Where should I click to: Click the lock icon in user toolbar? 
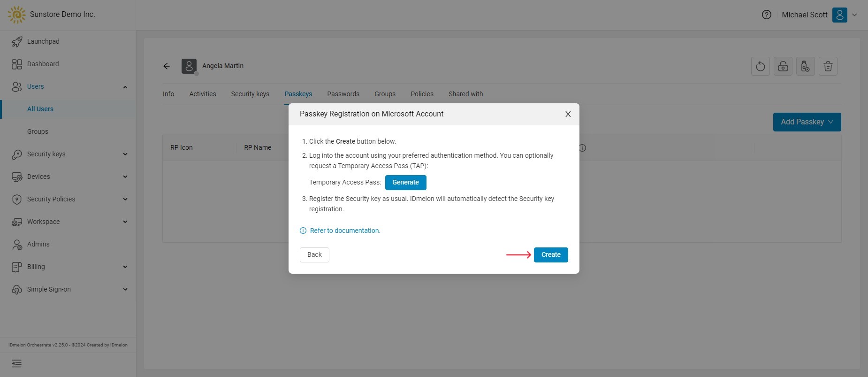[x=783, y=67]
